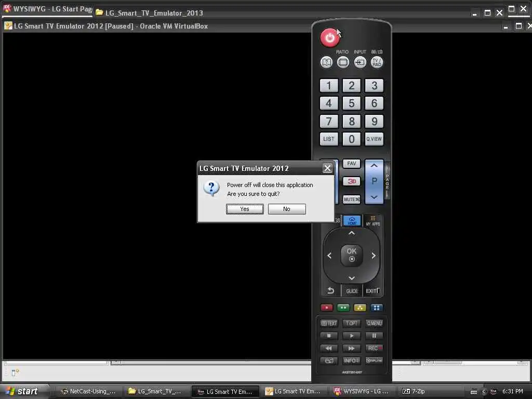Activate LG_Smart_TV_Emulator_2013 folder window title bar
The height and width of the screenshot is (399, 532).
[281, 13]
